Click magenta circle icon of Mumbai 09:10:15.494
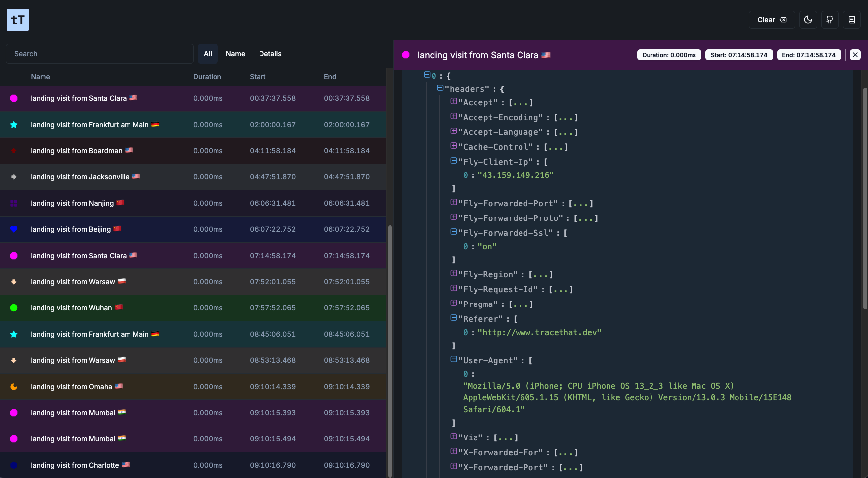The width and height of the screenshot is (868, 478). click(14, 439)
